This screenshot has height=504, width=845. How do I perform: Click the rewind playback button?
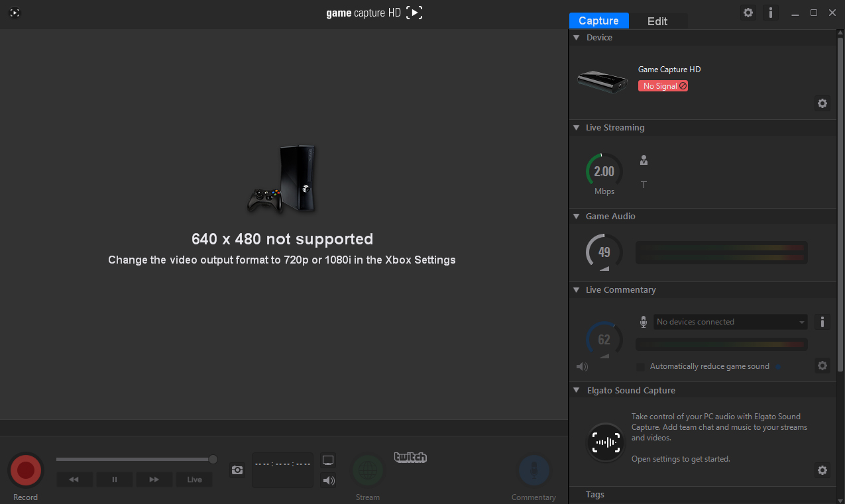[74, 479]
